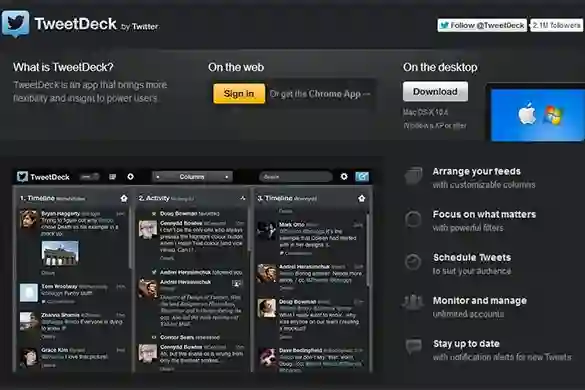Image resolution: width=585 pixels, height=390 pixels.
Task: Open the 'Or get the Chrome App' link
Action: pos(320,94)
